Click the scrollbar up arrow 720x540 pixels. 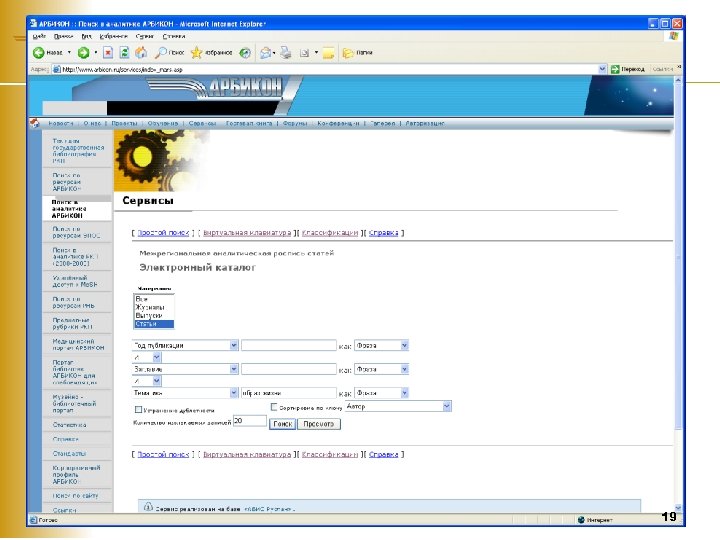click(x=678, y=80)
